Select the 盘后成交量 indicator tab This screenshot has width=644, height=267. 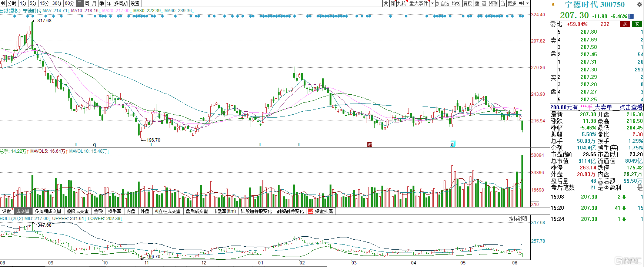[x=197, y=211]
